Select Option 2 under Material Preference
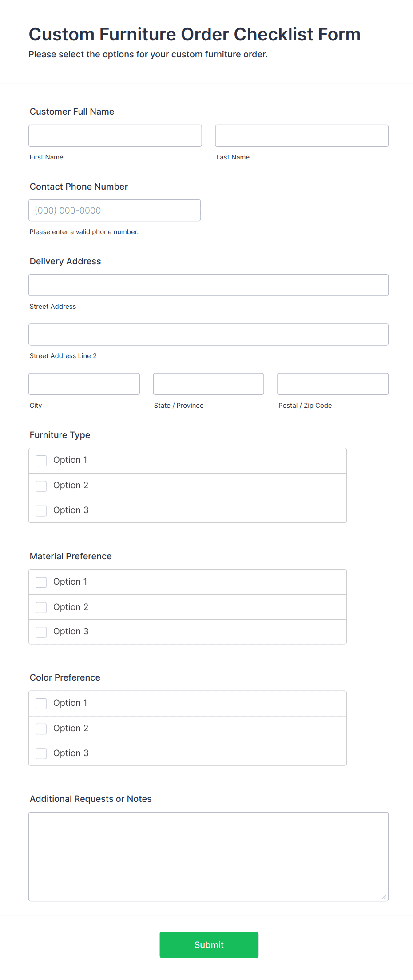 coord(41,607)
